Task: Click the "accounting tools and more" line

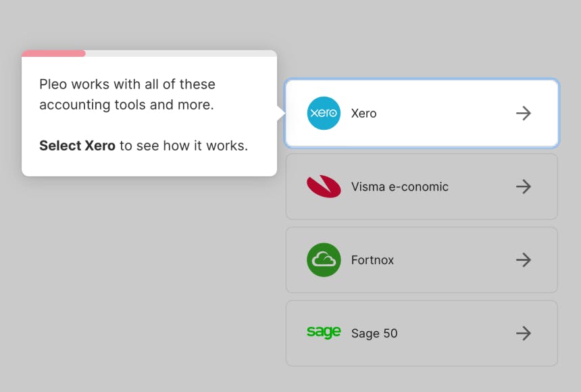Action: pyautogui.click(x=126, y=105)
